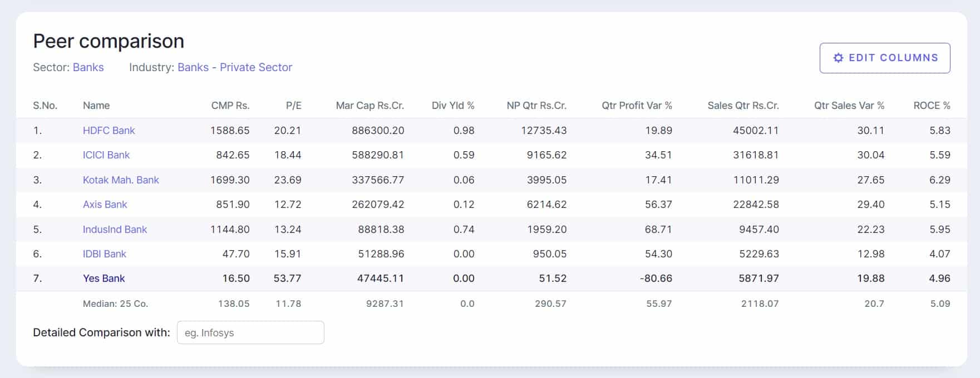Focus the Detailed Comparison search field
Viewport: 980px width, 378px height.
[x=250, y=332]
